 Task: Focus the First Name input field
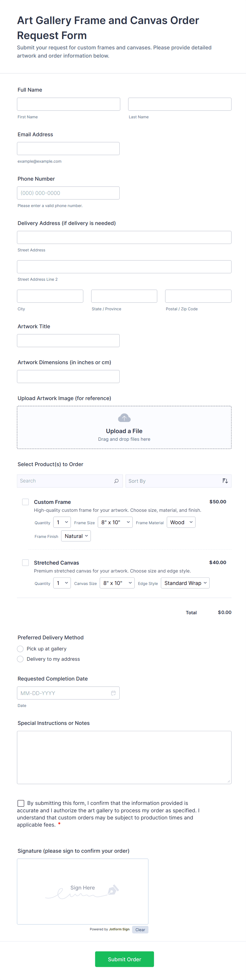69,104
